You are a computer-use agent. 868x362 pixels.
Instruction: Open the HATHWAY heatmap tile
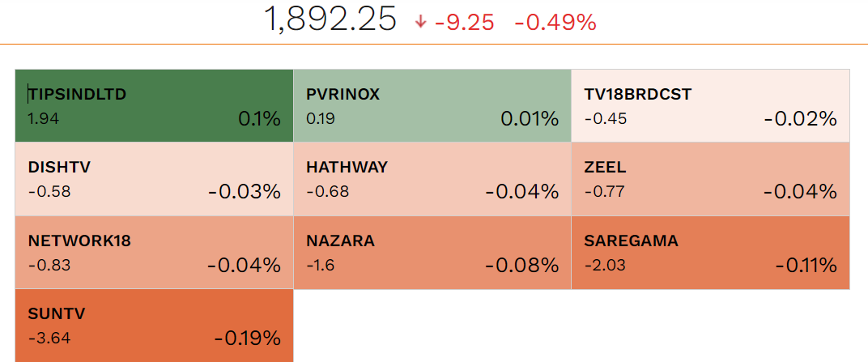432,179
